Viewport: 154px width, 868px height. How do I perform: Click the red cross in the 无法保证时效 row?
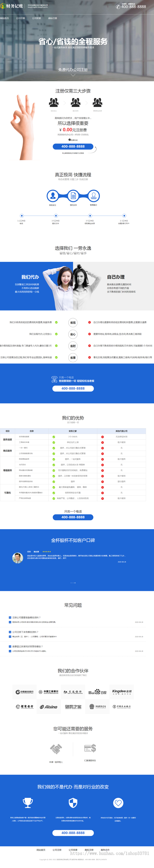[102, 437]
